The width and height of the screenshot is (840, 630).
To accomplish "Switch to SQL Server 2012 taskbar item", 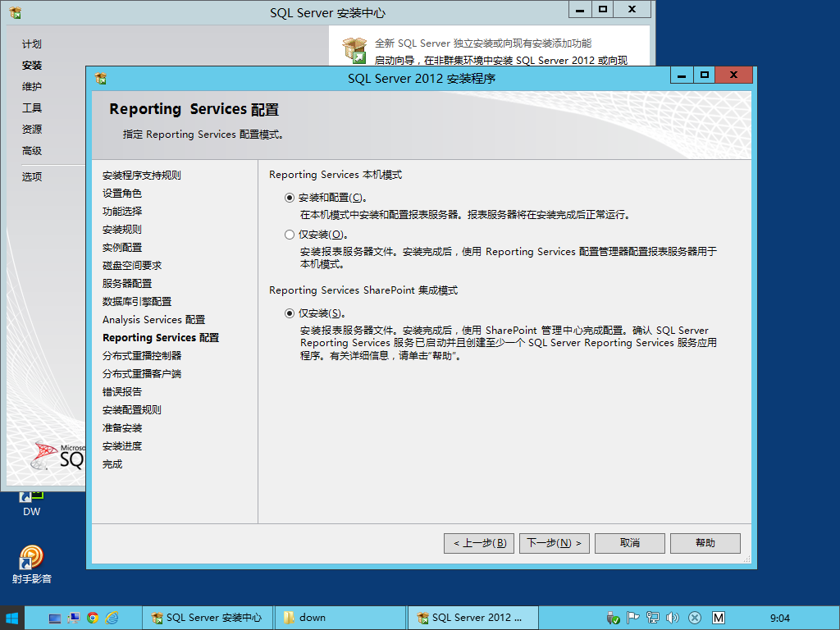I will [473, 619].
